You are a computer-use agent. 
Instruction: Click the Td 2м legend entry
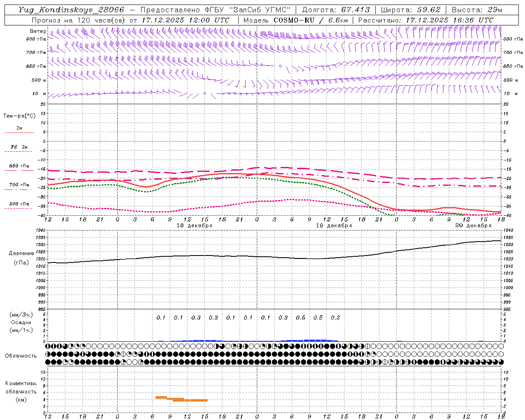point(19,147)
